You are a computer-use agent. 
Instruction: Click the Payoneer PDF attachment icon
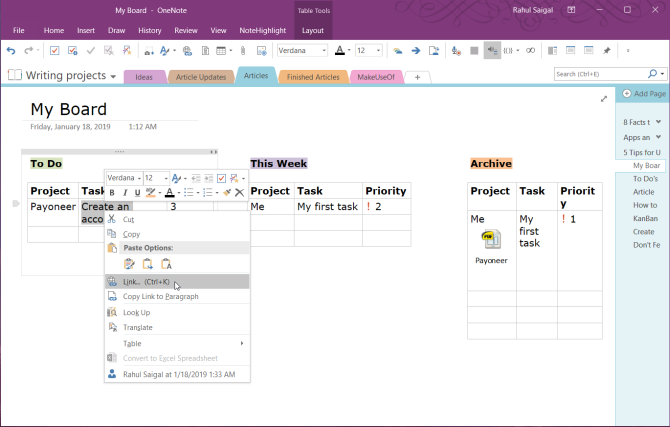(x=490, y=240)
